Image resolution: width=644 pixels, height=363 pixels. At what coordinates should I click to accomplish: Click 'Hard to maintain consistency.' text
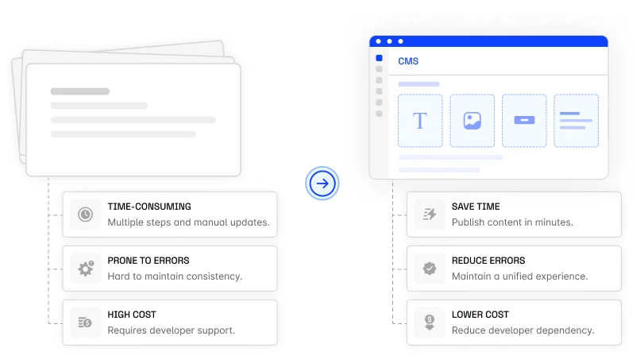coord(175,276)
